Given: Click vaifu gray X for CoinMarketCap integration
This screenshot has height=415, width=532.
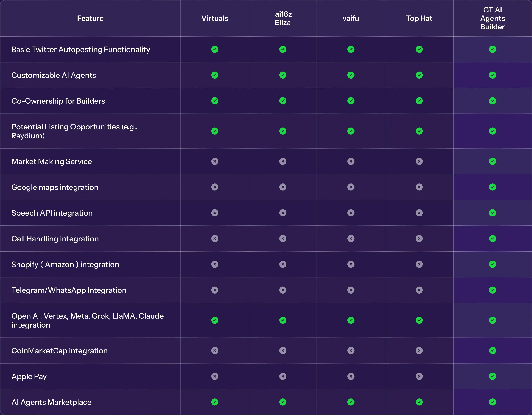Looking at the screenshot, I should [351, 351].
